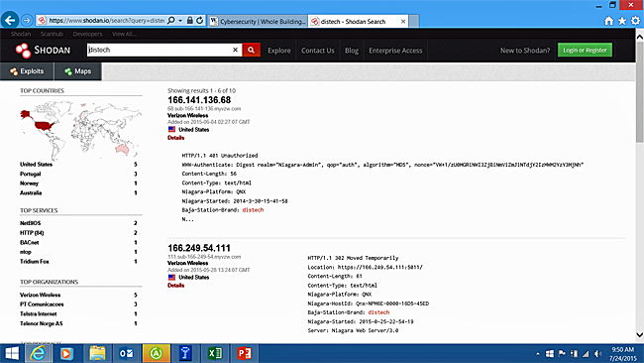Filter by United States country
This screenshot has height=363, width=644.
coord(36,164)
